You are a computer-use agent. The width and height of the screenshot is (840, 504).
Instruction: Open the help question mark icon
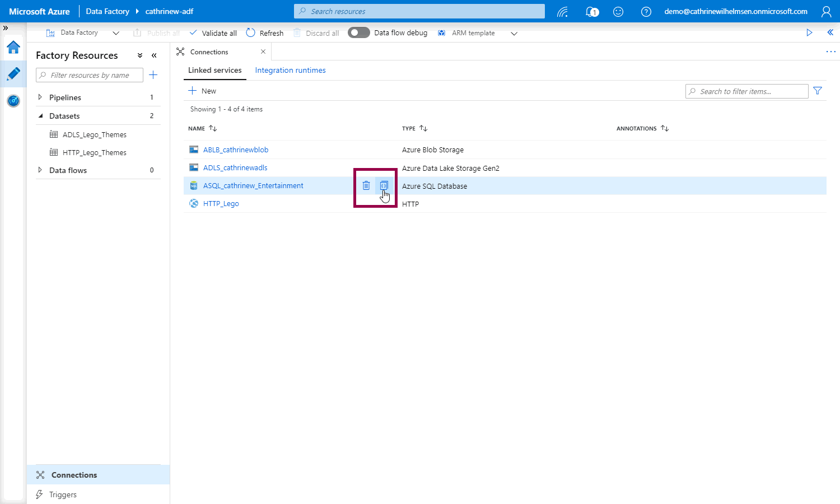(646, 12)
